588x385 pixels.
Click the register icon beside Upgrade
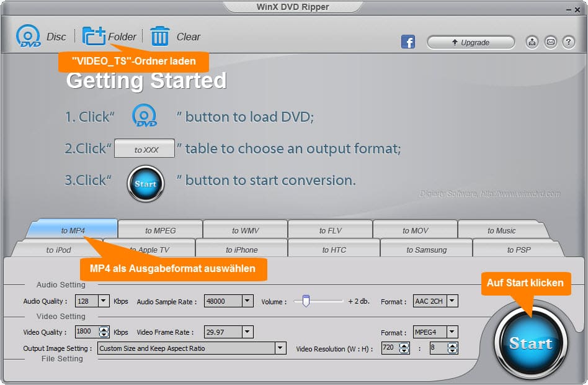click(532, 42)
